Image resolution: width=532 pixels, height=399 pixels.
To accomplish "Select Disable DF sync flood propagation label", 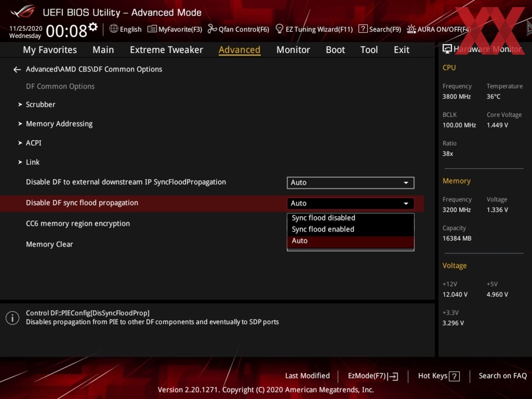I will pos(82,203).
